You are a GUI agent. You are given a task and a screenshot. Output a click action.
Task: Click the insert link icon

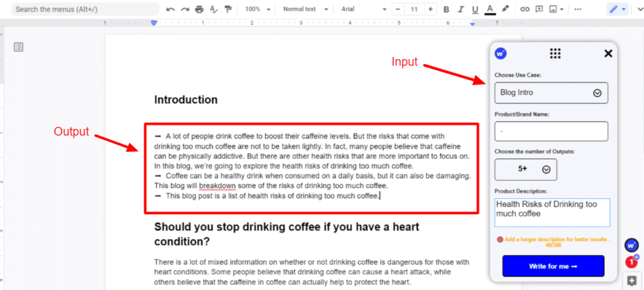(x=524, y=9)
